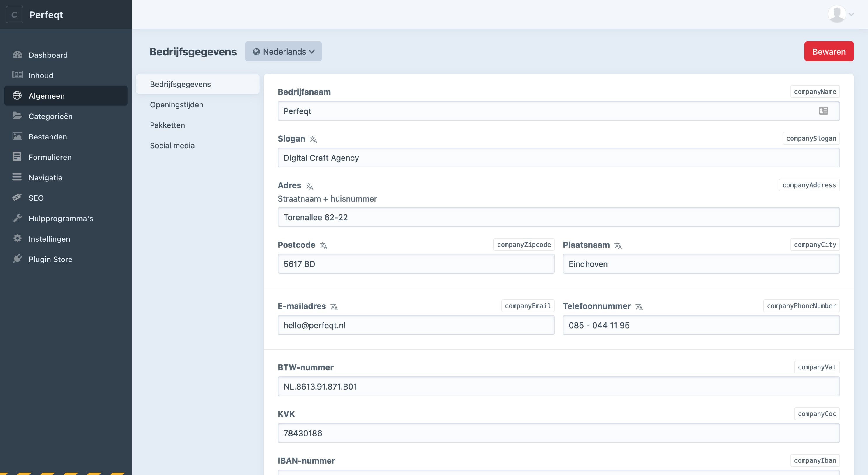Click the companyName handle badge

point(815,92)
